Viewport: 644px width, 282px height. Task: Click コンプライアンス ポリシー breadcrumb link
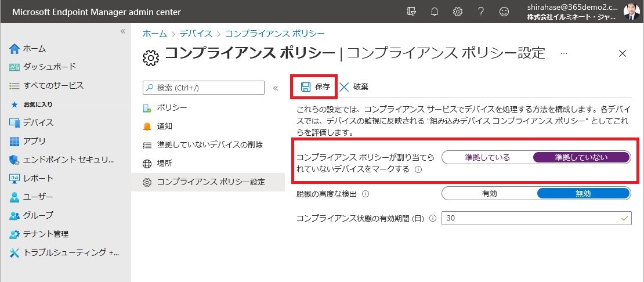pyautogui.click(x=275, y=34)
